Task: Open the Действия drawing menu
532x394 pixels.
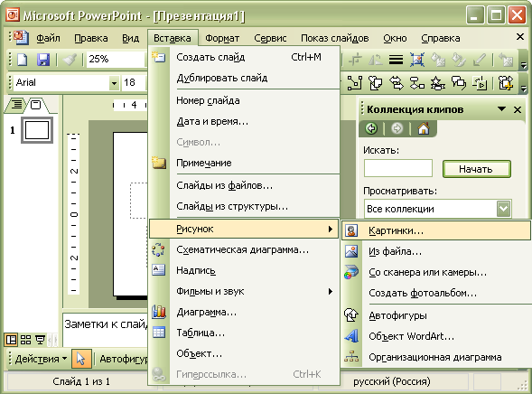Action: click(x=41, y=359)
